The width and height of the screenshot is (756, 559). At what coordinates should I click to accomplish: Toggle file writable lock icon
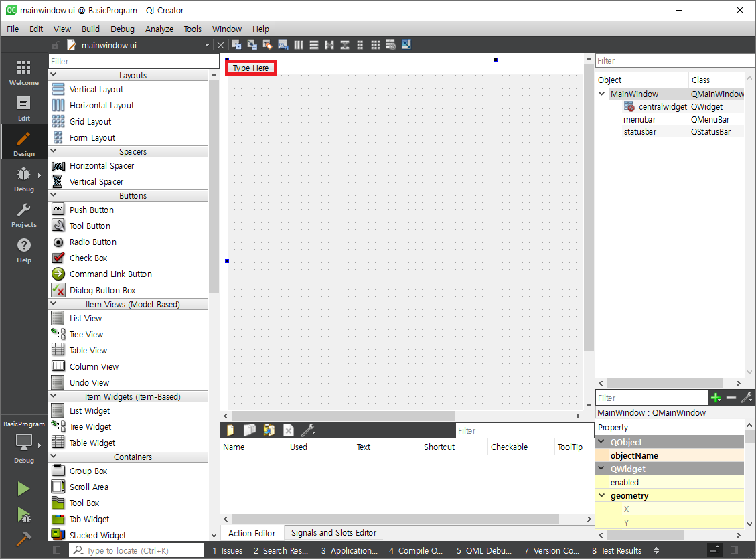(56, 45)
